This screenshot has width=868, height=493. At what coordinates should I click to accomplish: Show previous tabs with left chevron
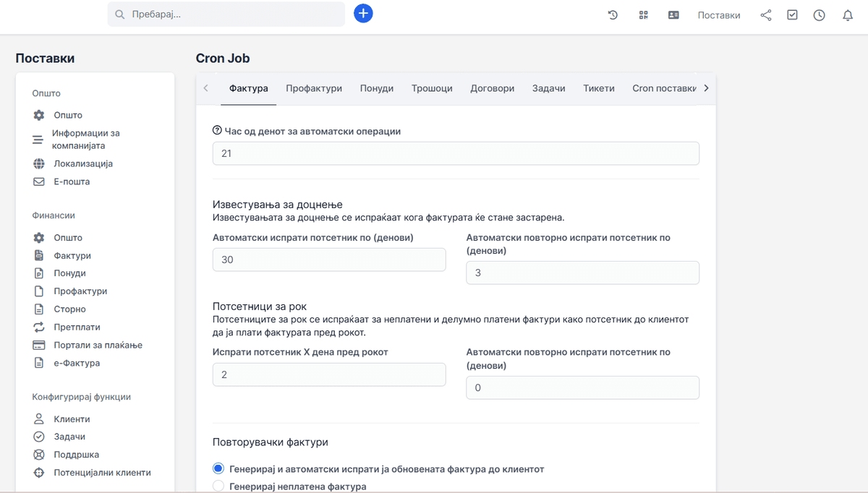click(x=206, y=88)
